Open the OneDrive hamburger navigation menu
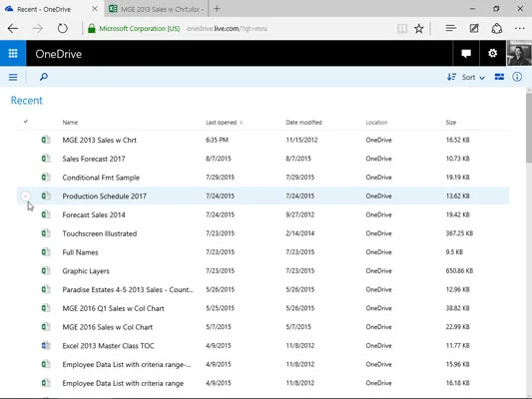532x399 pixels. (13, 77)
